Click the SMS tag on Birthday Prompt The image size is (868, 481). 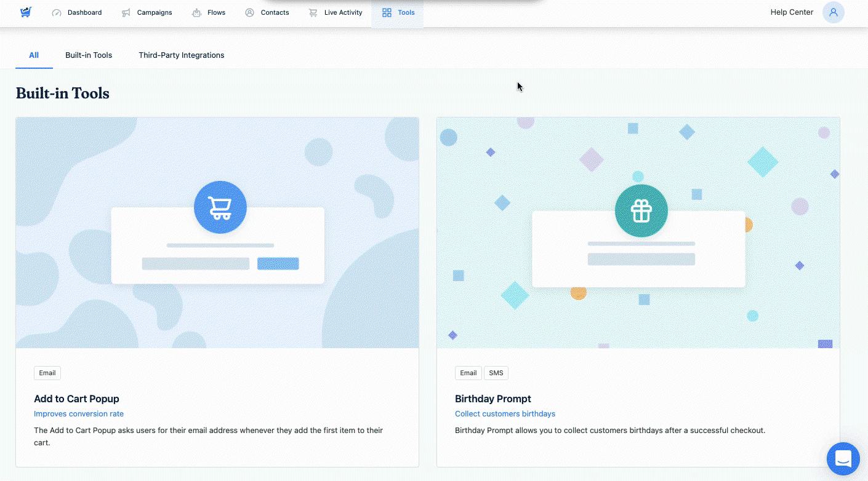point(496,373)
